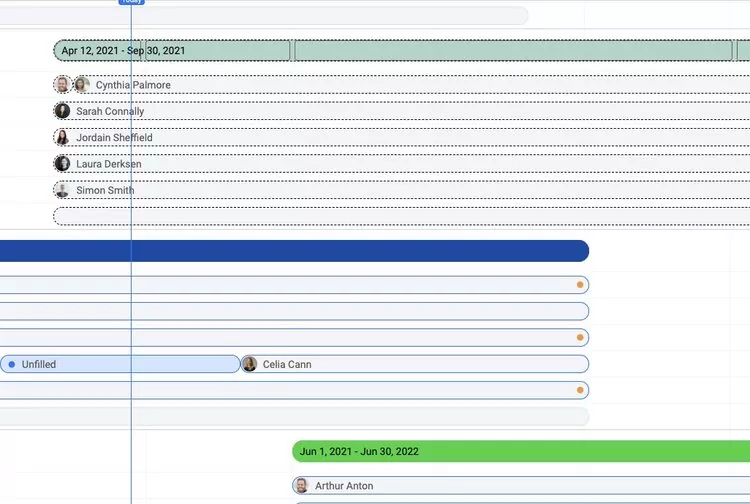The height and width of the screenshot is (504, 750).
Task: Click the Arthur Anton name label
Action: point(344,486)
